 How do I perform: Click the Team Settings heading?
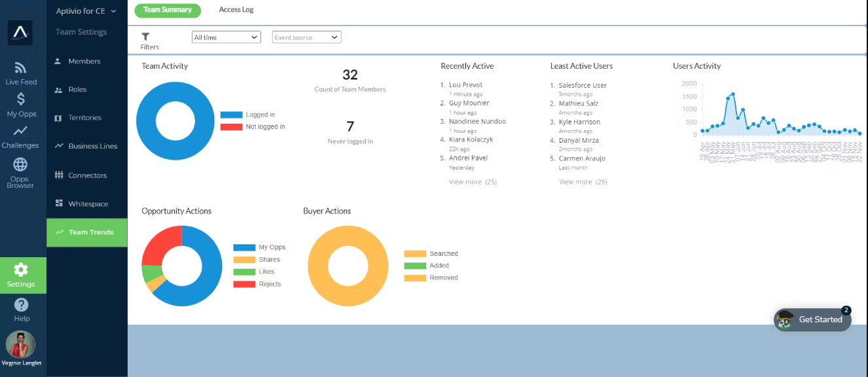(x=81, y=32)
